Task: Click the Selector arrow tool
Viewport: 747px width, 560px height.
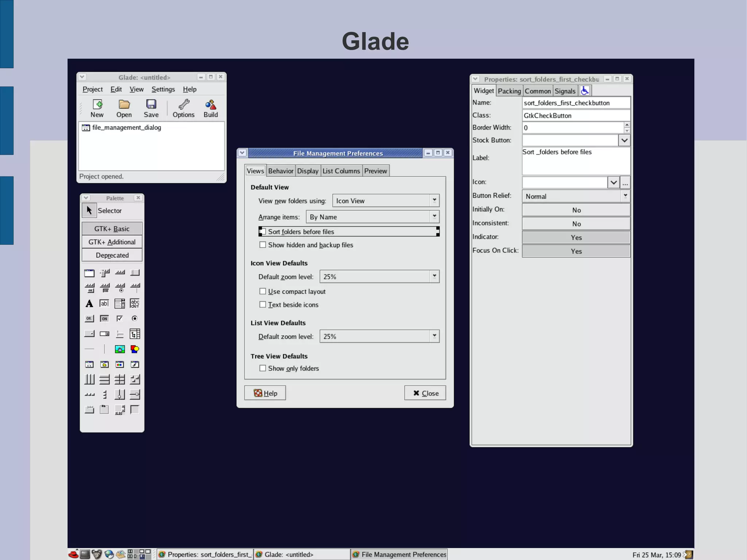Action: coord(89,211)
